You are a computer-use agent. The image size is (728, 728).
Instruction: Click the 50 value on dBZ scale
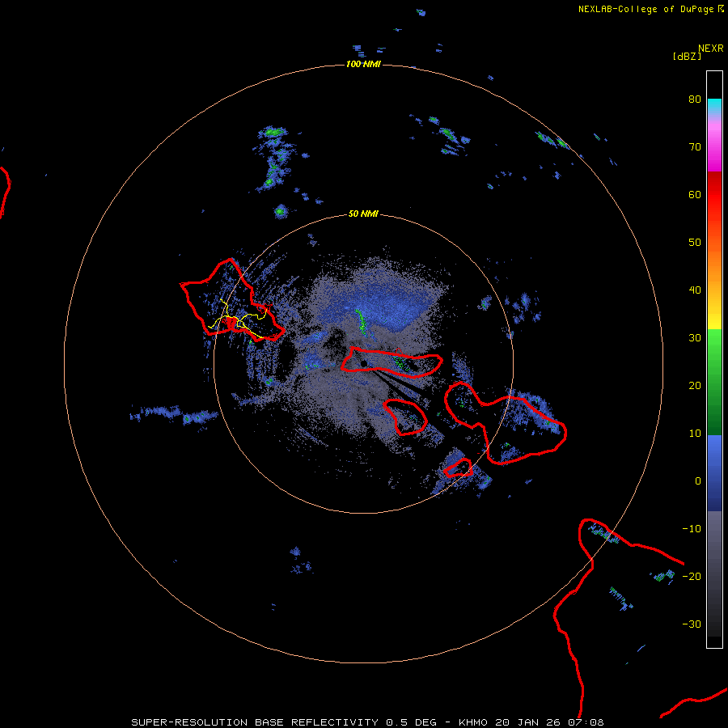coord(695,243)
